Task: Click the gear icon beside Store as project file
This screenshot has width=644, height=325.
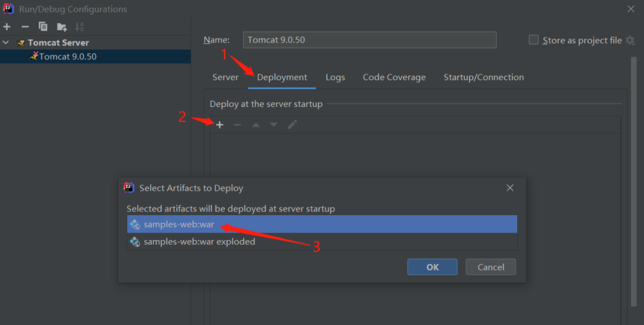Action: (x=630, y=41)
